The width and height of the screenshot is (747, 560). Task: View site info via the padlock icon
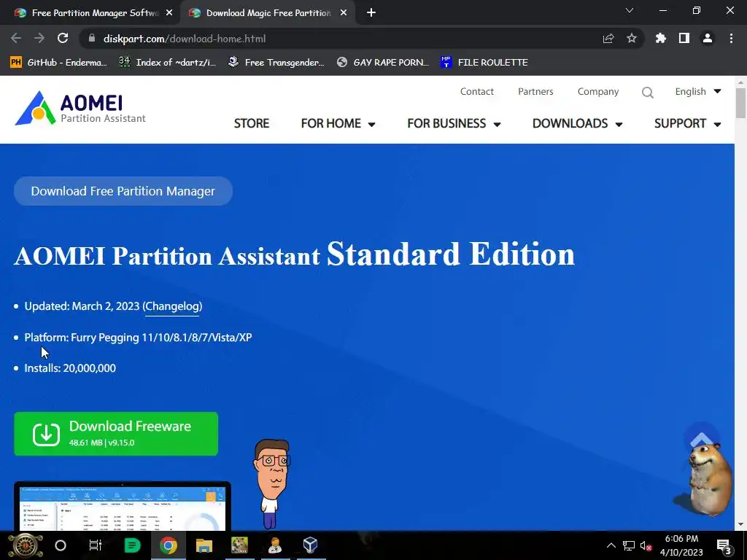[x=92, y=39]
